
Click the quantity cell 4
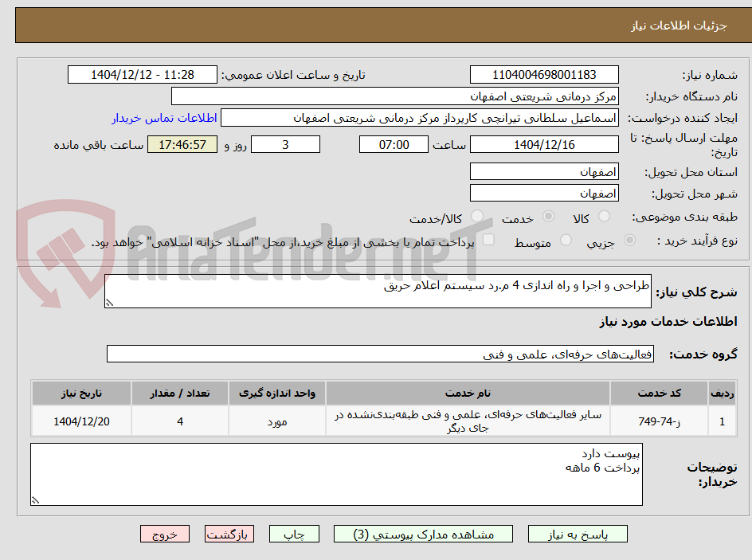point(180,421)
